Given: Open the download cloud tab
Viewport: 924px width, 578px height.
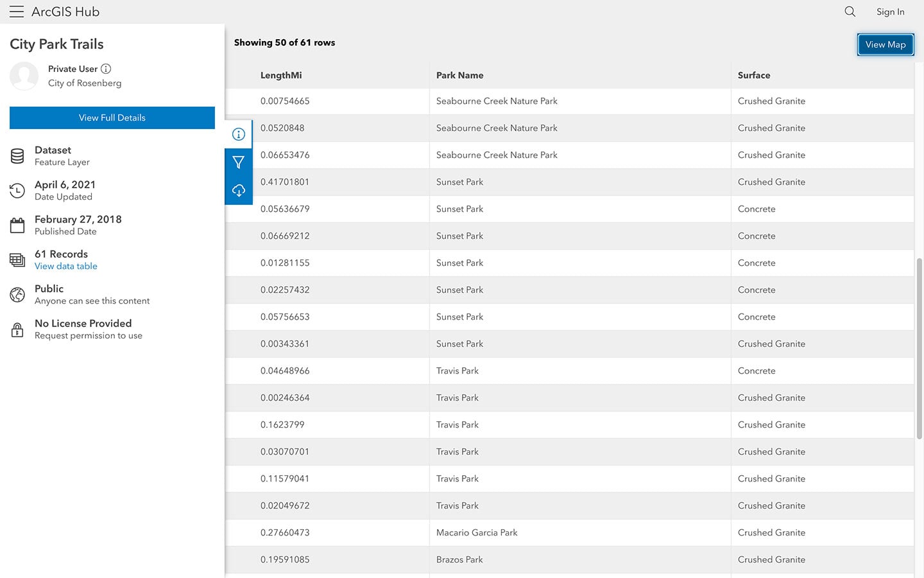Looking at the screenshot, I should point(239,191).
